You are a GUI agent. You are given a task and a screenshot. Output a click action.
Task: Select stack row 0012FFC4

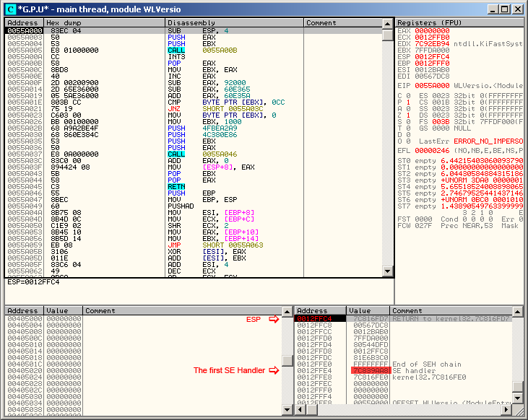404,319
